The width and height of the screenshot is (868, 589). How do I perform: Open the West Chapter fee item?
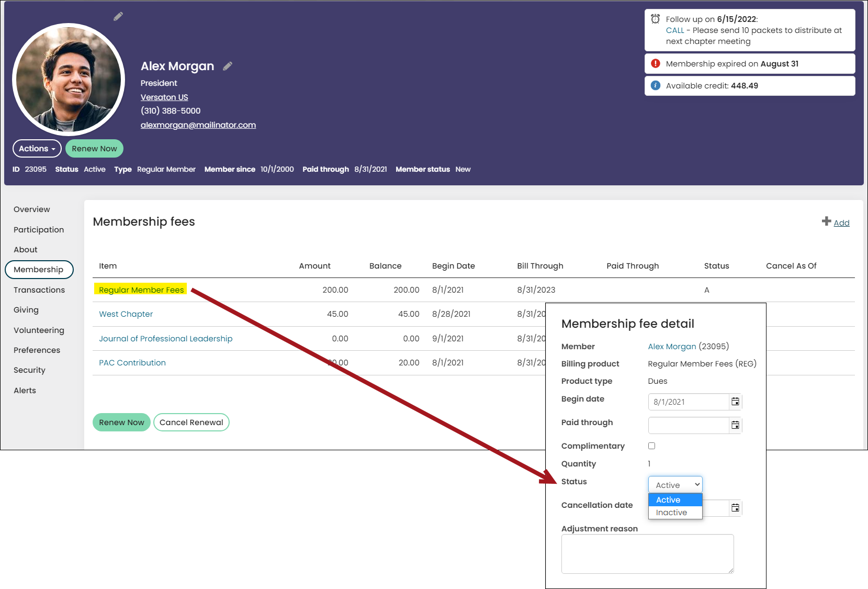[x=126, y=314]
